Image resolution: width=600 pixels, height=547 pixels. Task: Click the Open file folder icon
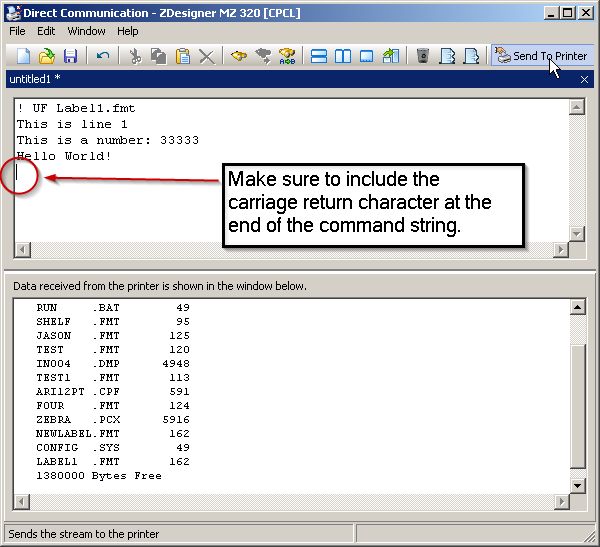(46, 56)
